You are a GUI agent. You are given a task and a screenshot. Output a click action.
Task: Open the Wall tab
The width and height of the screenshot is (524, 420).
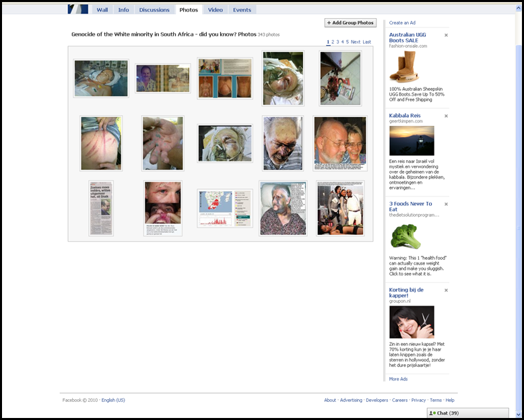(102, 9)
